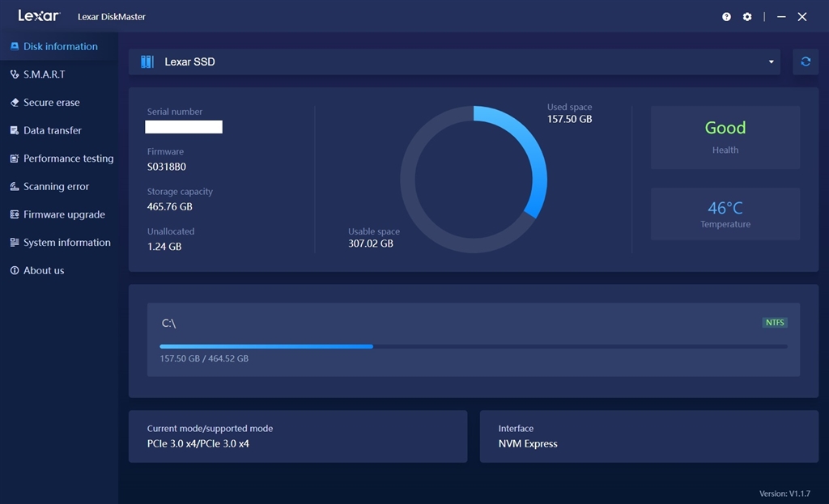829x504 pixels.
Task: Click the C:\ partition usage bar
Action: click(473, 346)
